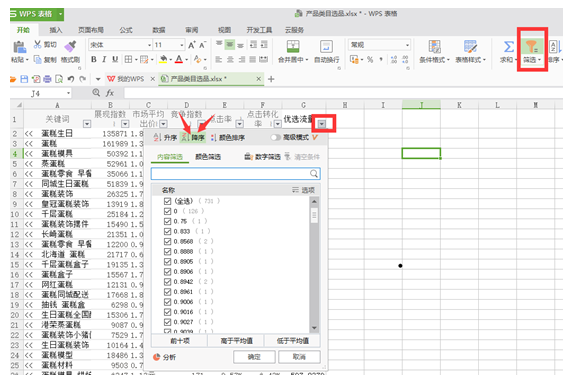Click the save icon in quick access bar
This screenshot has height=382, width=567.
point(24,79)
